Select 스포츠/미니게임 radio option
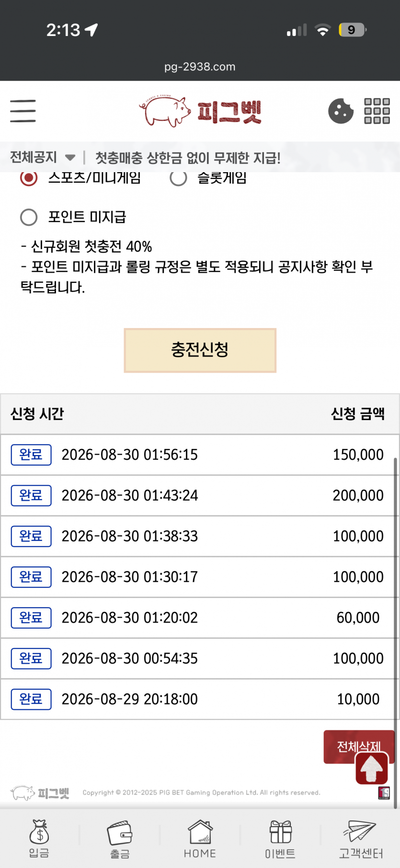This screenshot has width=400, height=868. pyautogui.click(x=29, y=178)
